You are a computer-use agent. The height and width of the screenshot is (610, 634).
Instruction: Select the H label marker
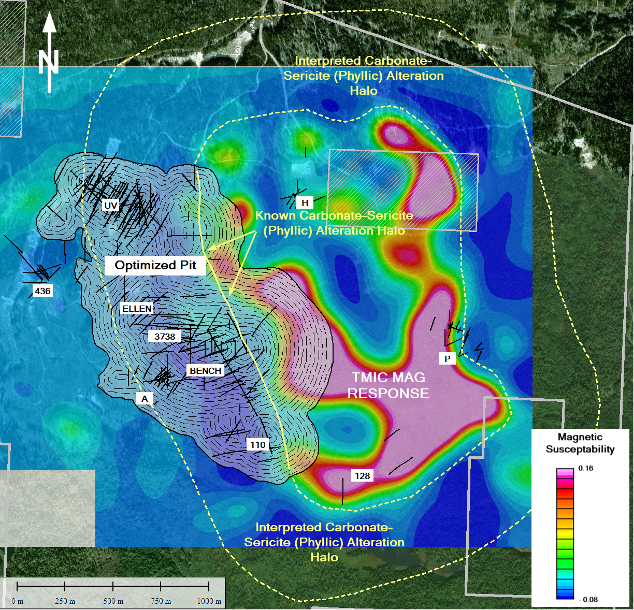pos(304,202)
